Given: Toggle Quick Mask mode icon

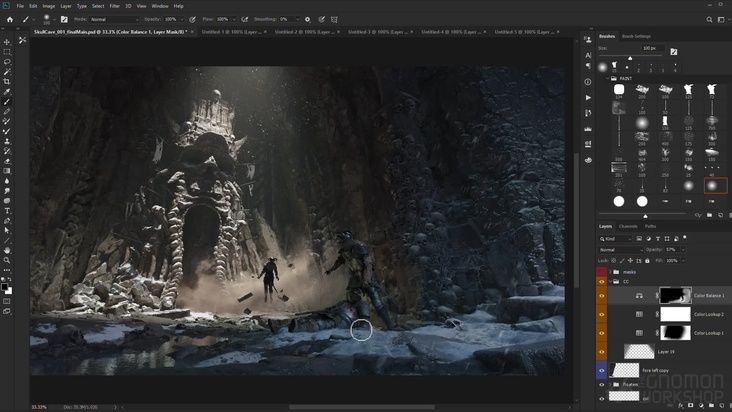Looking at the screenshot, I should point(7,301).
